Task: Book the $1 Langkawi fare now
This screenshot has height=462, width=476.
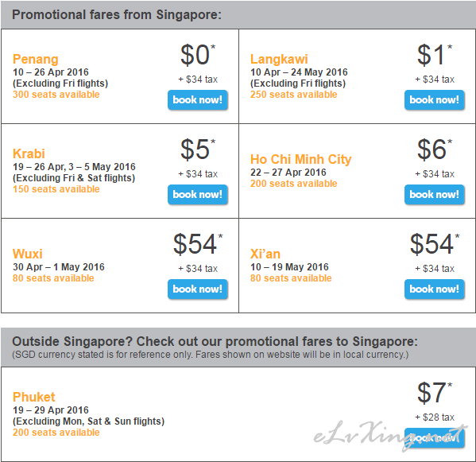Action: (x=435, y=100)
